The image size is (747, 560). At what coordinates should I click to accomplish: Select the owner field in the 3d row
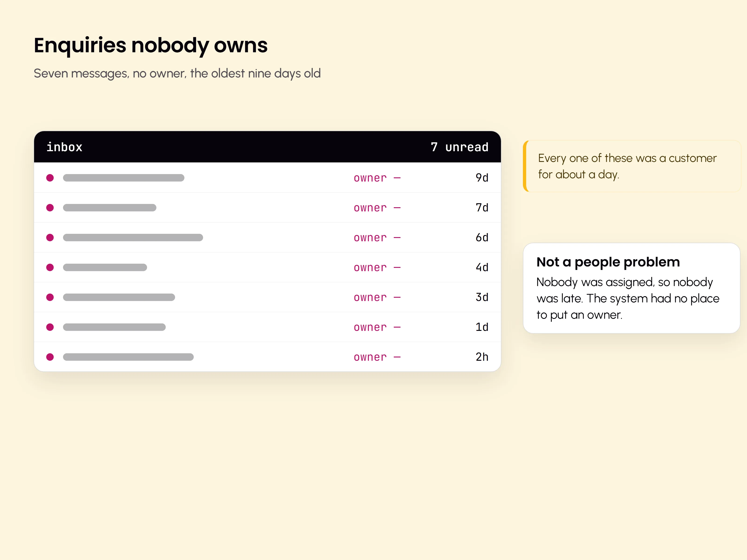pyautogui.click(x=377, y=297)
